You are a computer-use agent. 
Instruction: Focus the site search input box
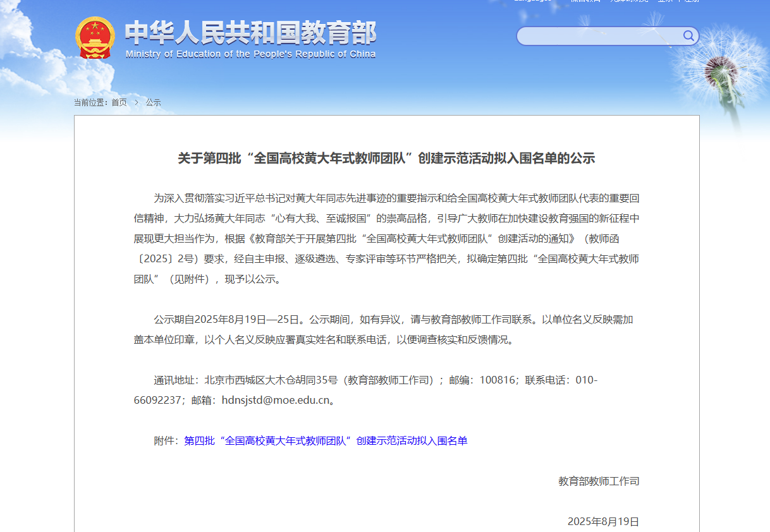[x=599, y=36]
